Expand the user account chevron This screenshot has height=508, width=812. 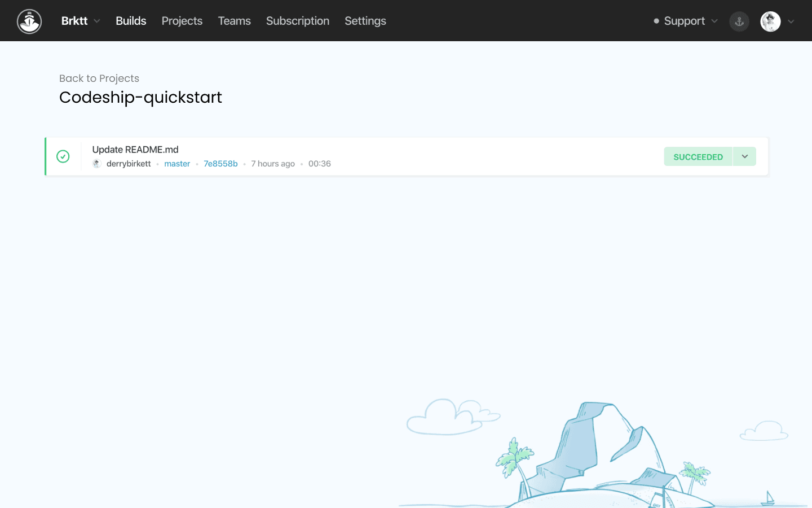tap(791, 21)
